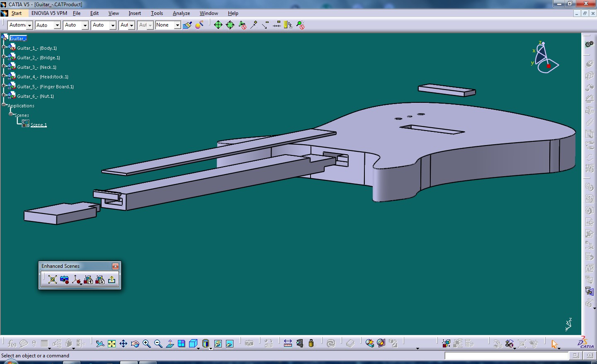The image size is (597, 364).
Task: Click the power input field in status bar
Action: click(506, 356)
